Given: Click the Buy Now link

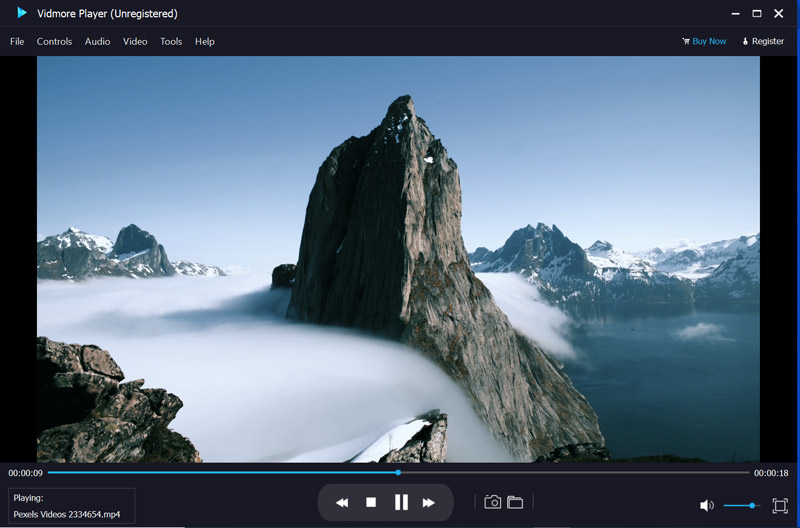Looking at the screenshot, I should tap(704, 42).
